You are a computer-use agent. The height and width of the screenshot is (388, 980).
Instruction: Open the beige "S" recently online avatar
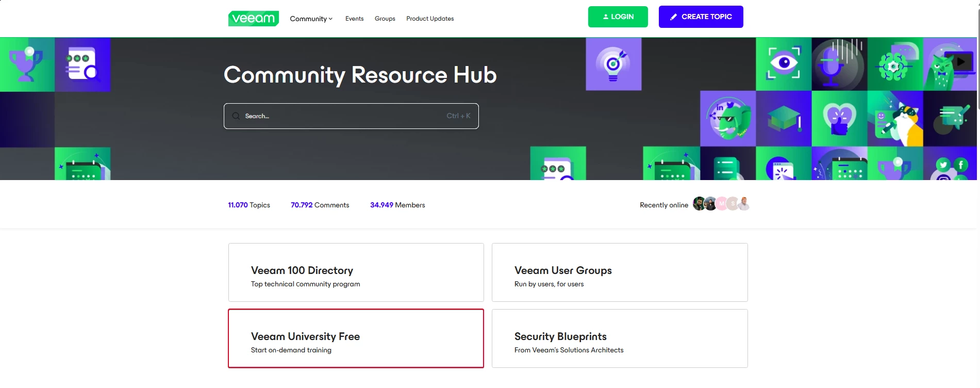coord(733,204)
